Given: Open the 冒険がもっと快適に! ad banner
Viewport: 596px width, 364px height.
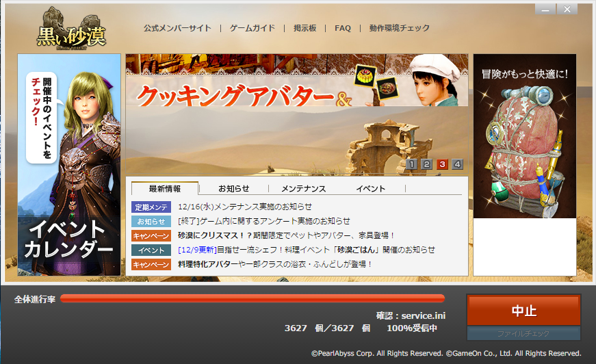Looking at the screenshot, I should tap(525, 135).
